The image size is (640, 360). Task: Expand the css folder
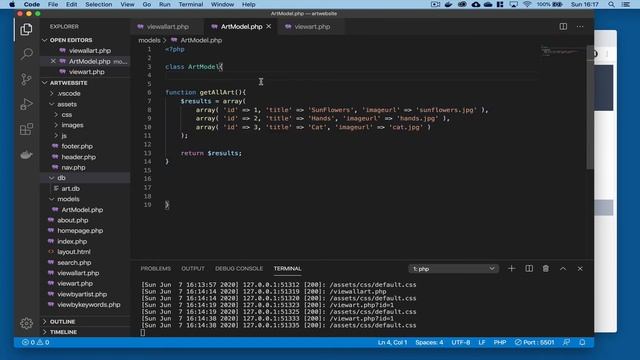pyautogui.click(x=67, y=115)
